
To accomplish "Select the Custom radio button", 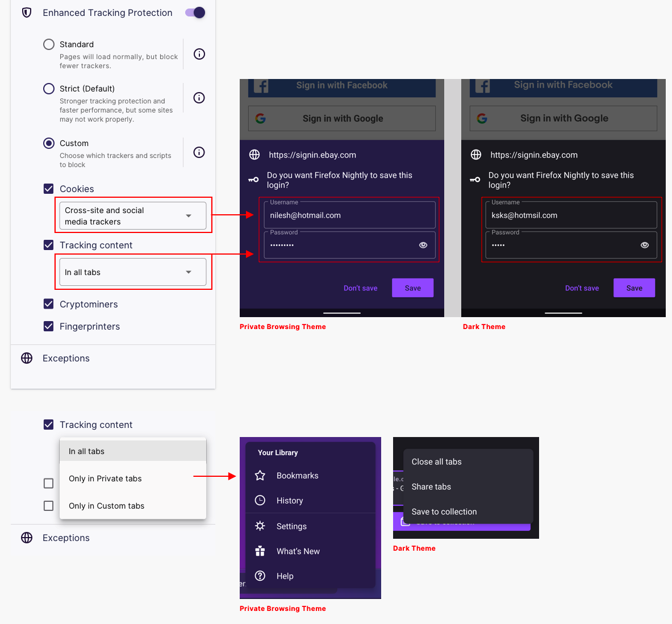I will tap(49, 143).
